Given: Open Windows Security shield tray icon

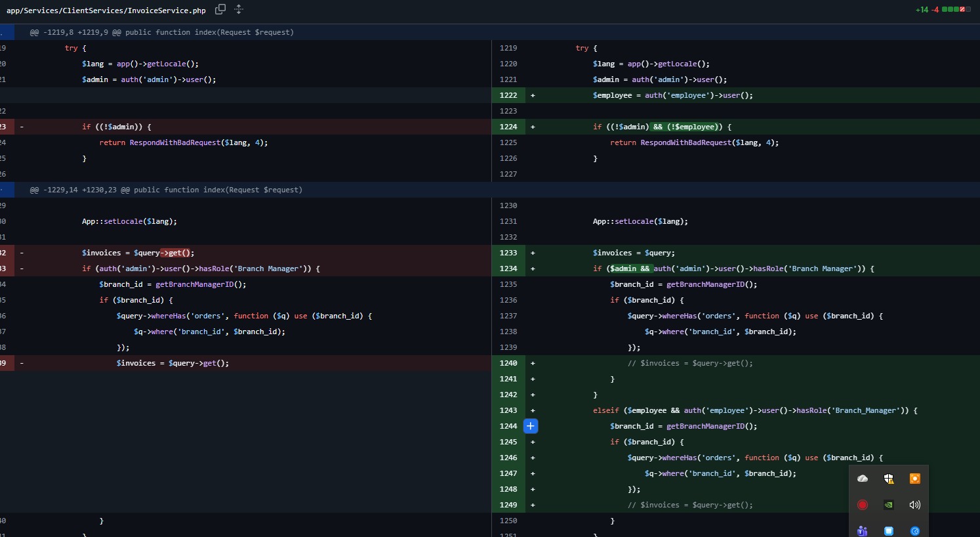Looking at the screenshot, I should [889, 479].
